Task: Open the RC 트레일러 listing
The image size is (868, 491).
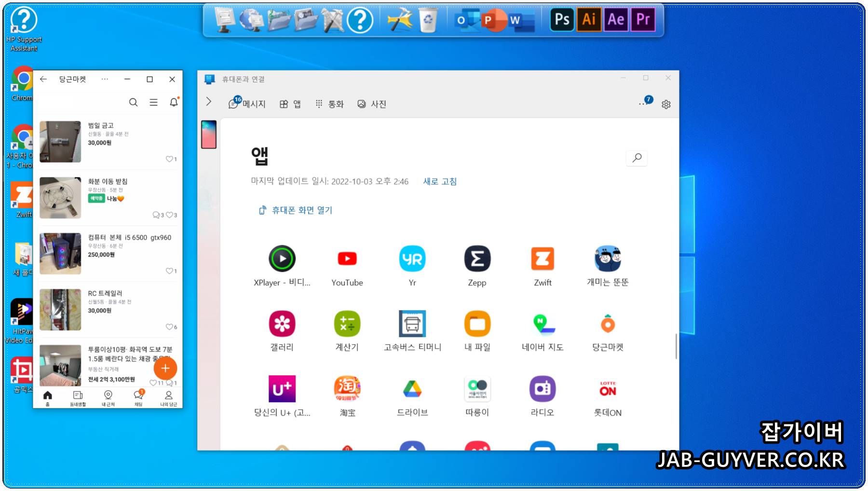Action: point(108,309)
